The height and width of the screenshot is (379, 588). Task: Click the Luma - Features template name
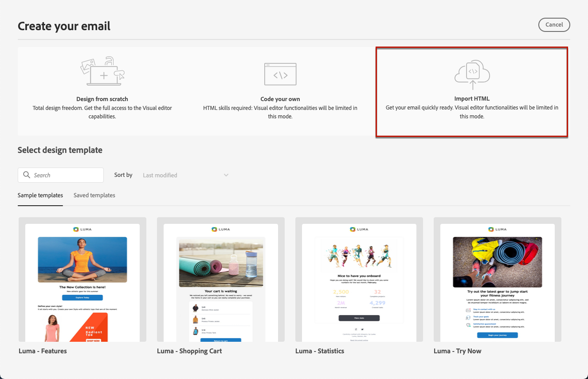(x=43, y=351)
